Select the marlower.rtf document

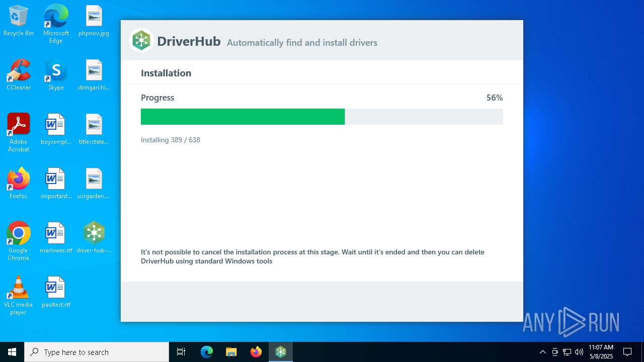56,238
